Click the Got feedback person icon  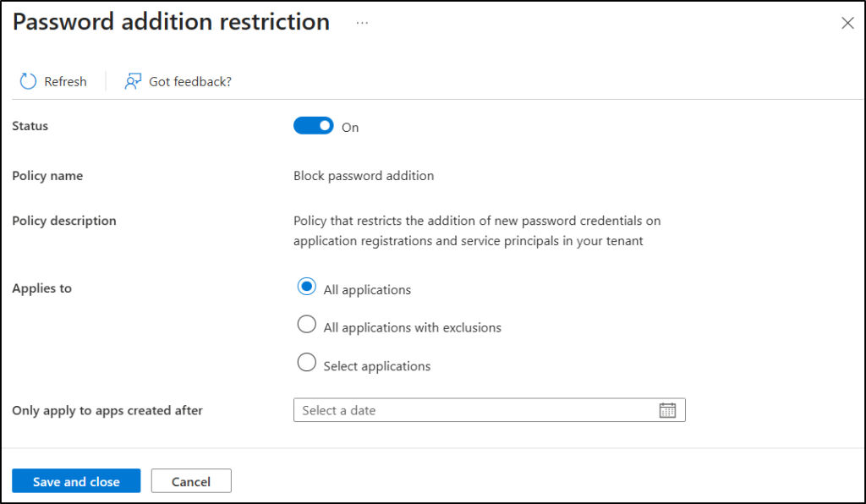click(133, 81)
